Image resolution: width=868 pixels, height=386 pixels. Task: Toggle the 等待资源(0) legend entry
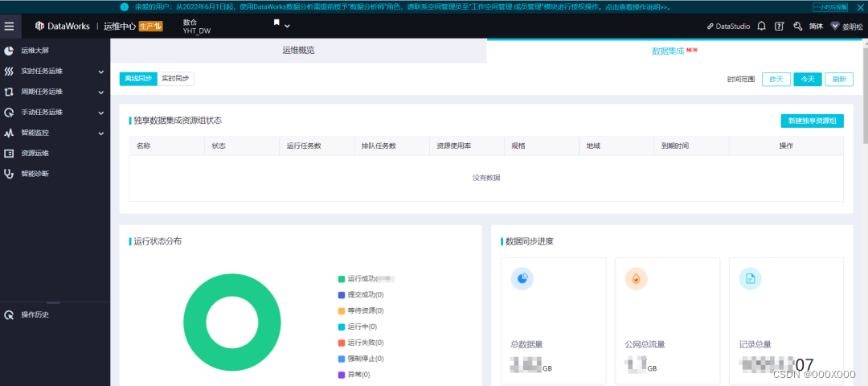(361, 310)
